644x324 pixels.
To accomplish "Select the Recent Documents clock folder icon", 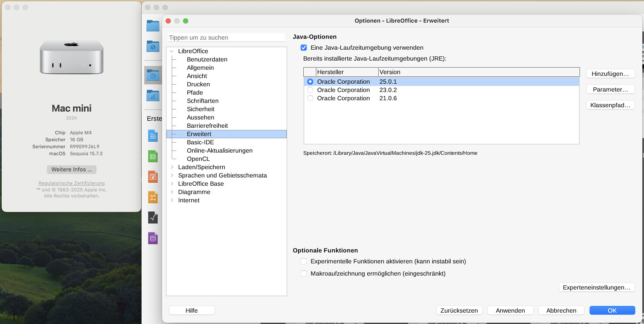I will pos(153,75).
